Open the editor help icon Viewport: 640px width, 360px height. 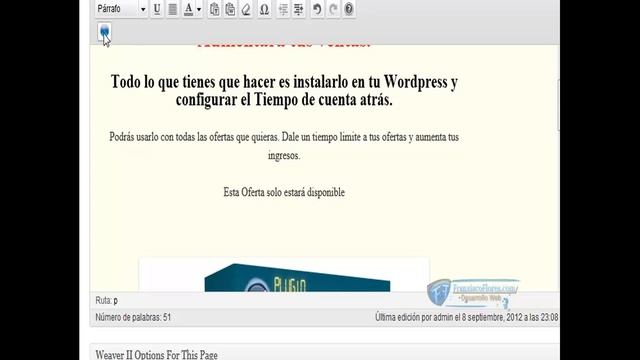(349, 9)
